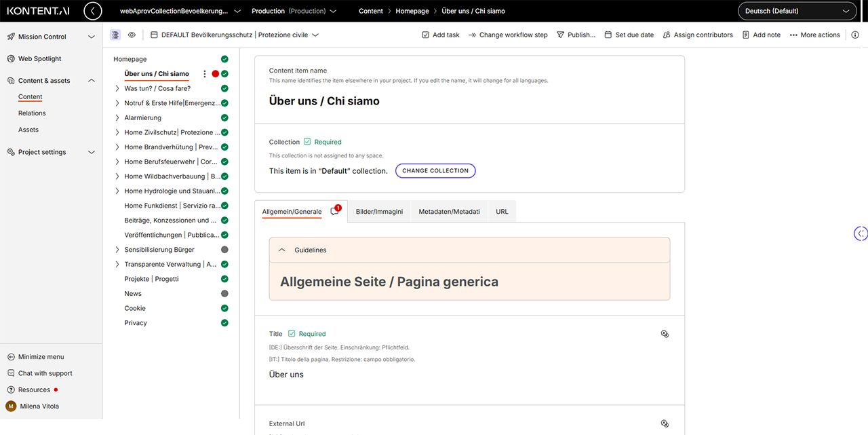Image resolution: width=868 pixels, height=435 pixels.
Task: Click the Title element action icon
Action: pos(665,334)
